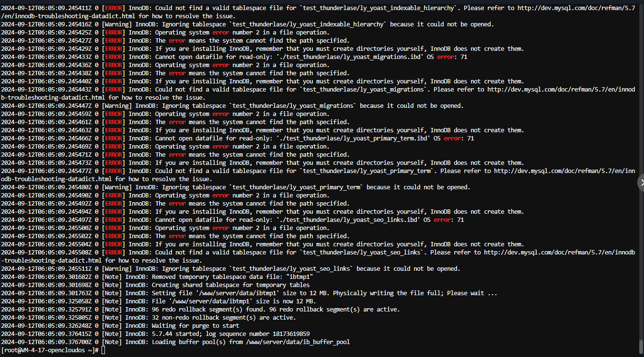Click the vertical scrollbar thumb at the bottom right
This screenshot has width=644, height=357.
tap(641, 345)
